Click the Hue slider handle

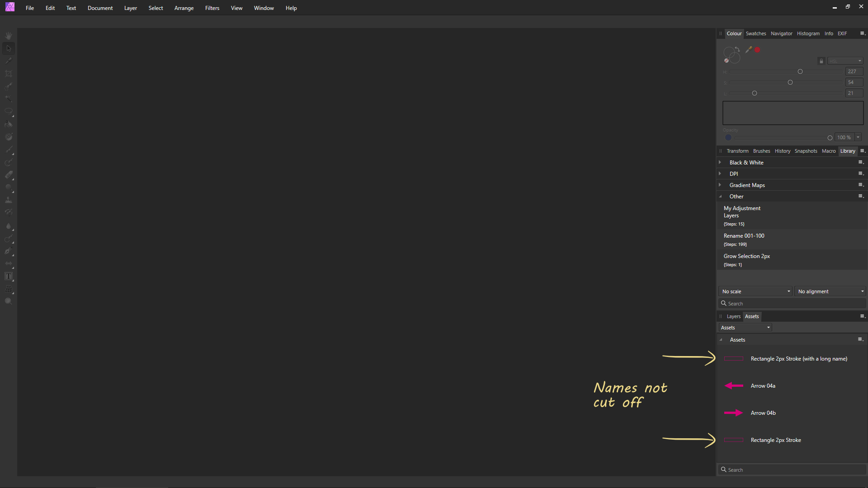pyautogui.click(x=800, y=71)
